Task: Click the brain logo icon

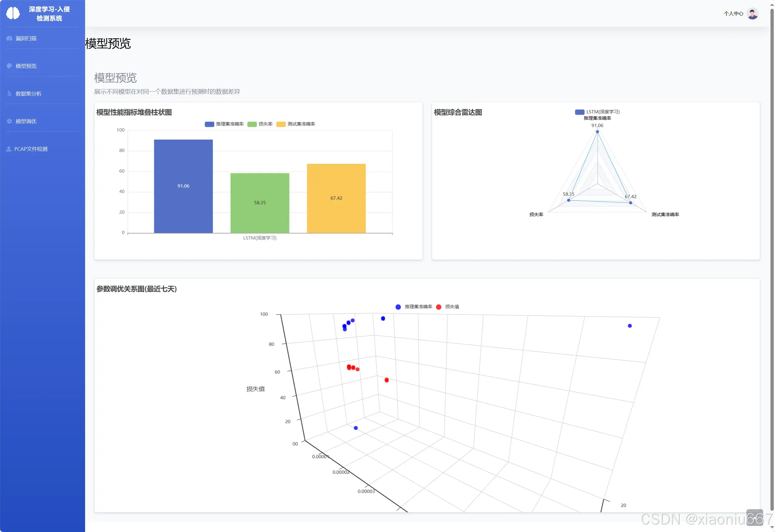Action: (x=13, y=13)
